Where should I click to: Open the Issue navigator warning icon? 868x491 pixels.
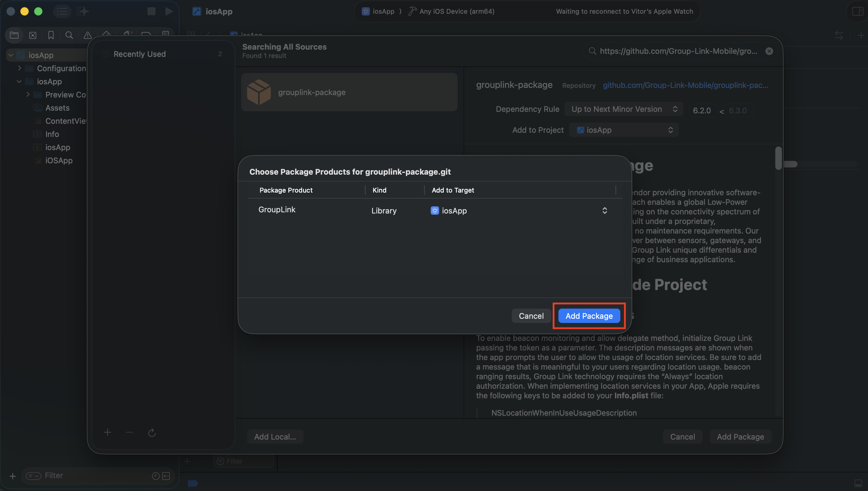point(87,35)
